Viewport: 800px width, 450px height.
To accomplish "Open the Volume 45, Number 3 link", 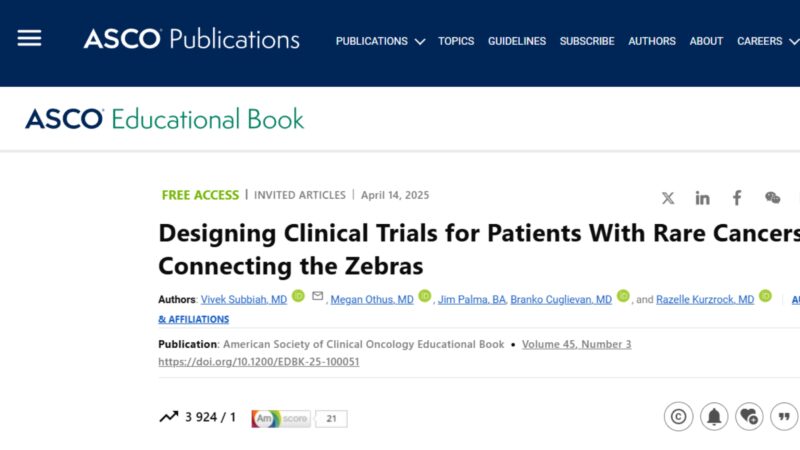I will pyautogui.click(x=577, y=344).
